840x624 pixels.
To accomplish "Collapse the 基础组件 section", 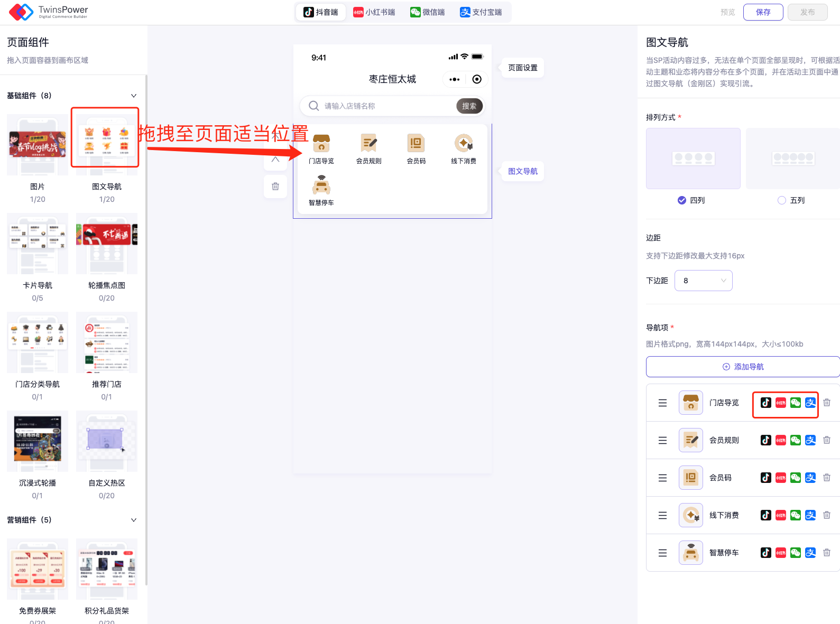I will (x=134, y=96).
